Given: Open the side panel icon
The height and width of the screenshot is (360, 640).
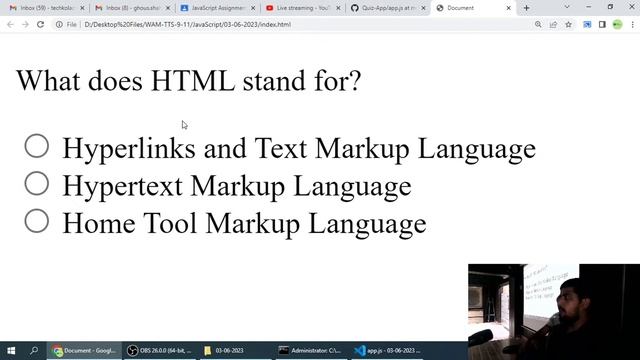Looking at the screenshot, I should point(602,24).
